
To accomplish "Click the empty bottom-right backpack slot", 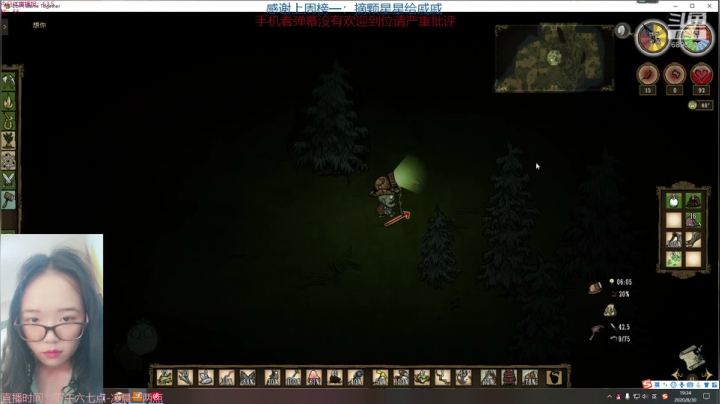I will click(693, 259).
